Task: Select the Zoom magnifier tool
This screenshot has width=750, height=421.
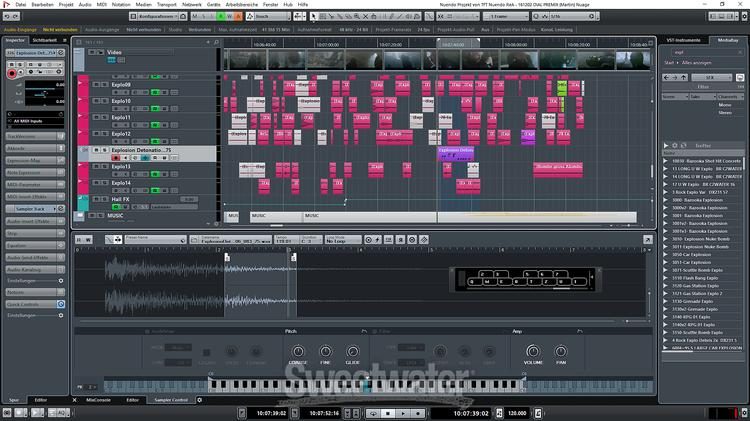Action: [356, 16]
